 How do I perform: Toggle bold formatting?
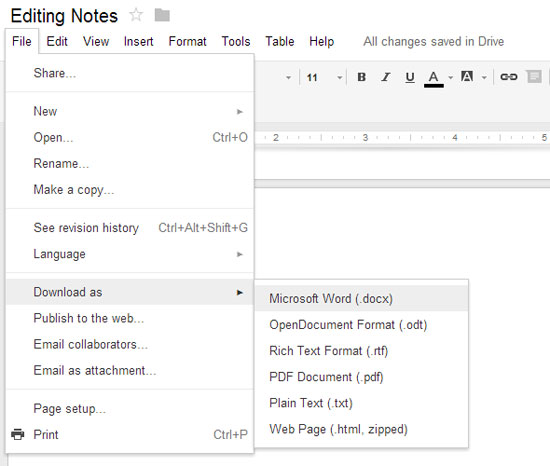pos(362,77)
